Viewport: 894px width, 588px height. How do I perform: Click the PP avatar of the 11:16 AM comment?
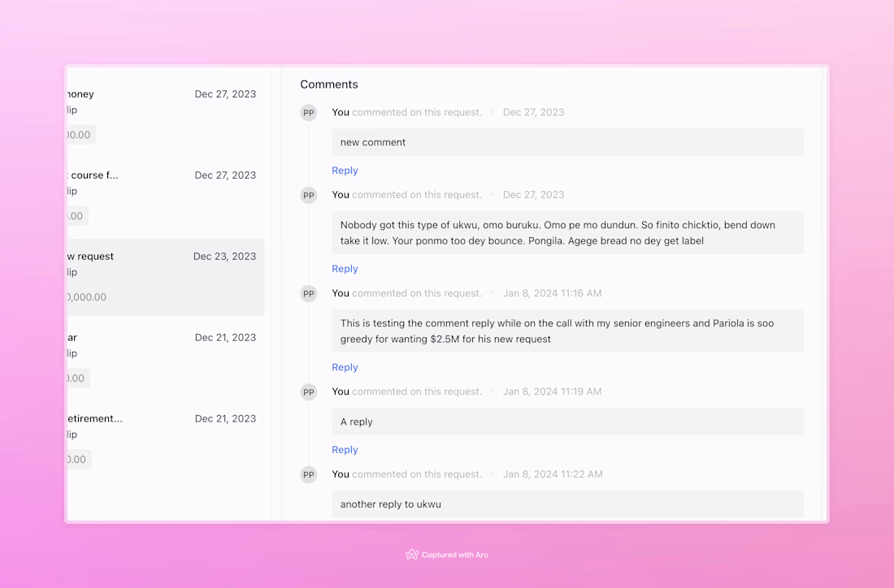(309, 294)
